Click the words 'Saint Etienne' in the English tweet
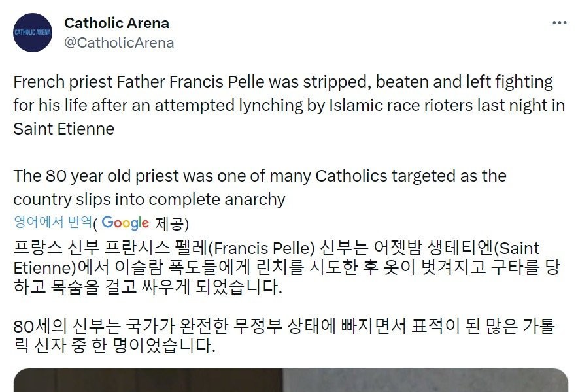 [63, 129]
